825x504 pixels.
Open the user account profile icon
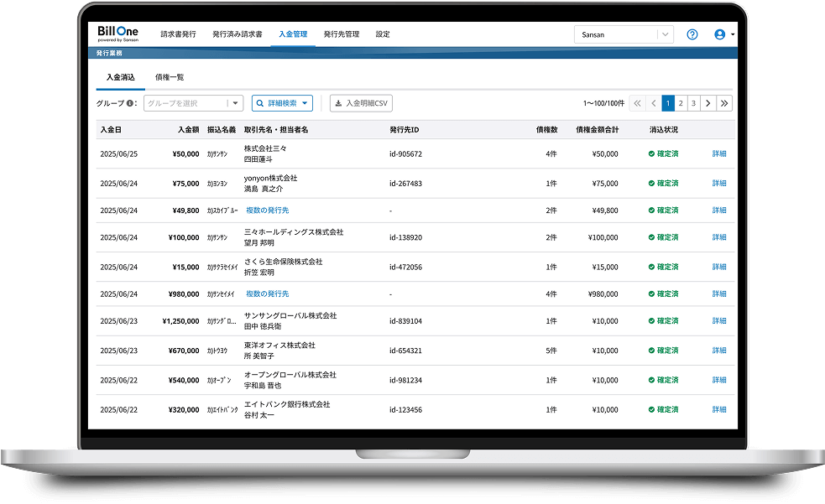(x=719, y=34)
